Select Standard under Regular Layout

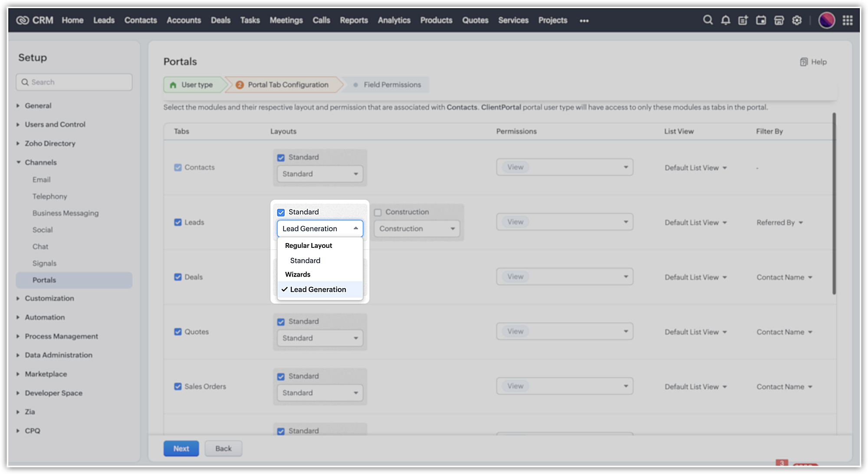pos(305,260)
